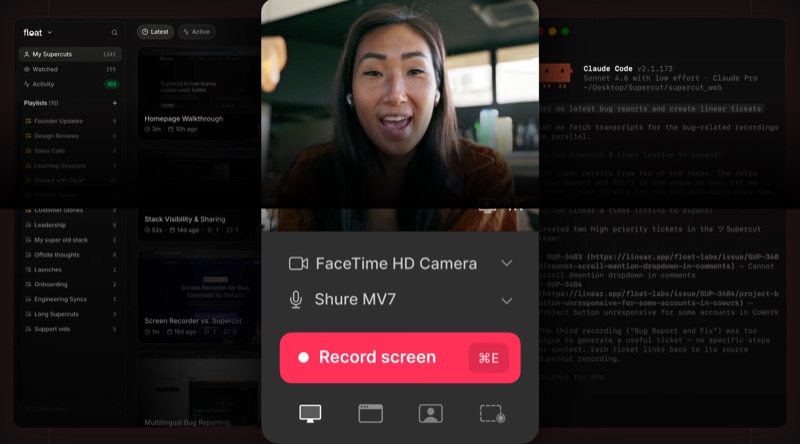Switch to the Latest tab
The width and height of the screenshot is (800, 444).
(x=155, y=32)
